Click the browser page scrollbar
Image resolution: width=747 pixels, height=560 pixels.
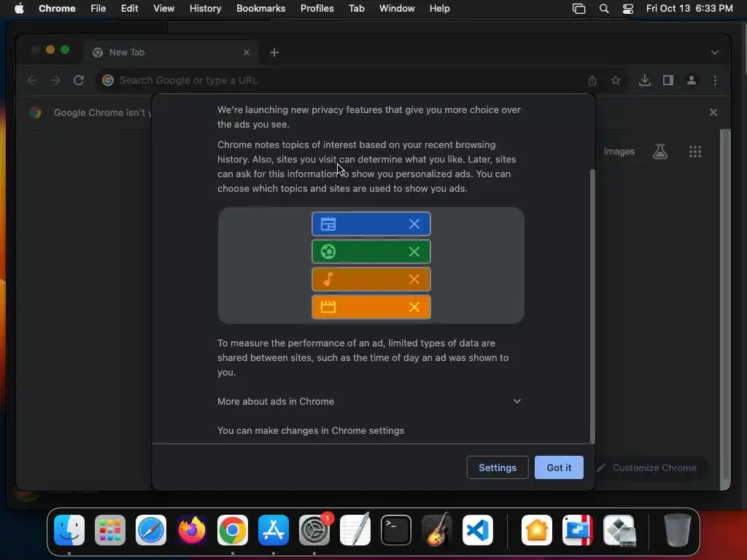(x=725, y=305)
